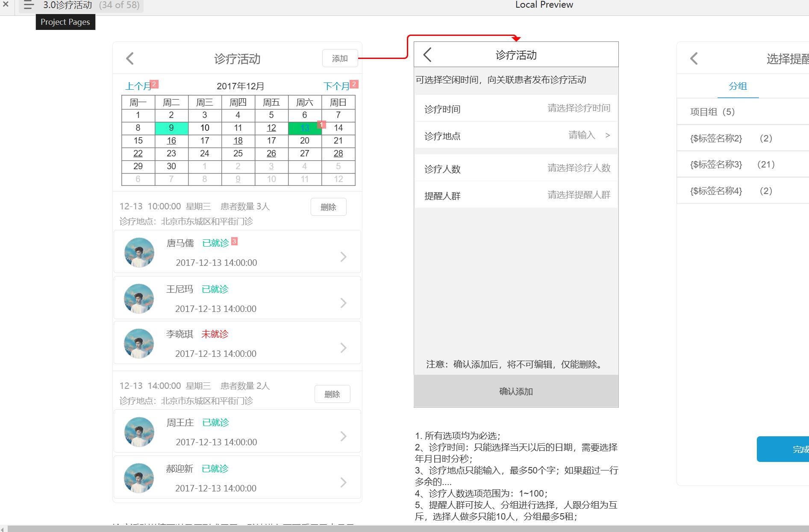The width and height of the screenshot is (809, 532).
Task: Choose time in 诊疗时间 field
Action: 516,109
